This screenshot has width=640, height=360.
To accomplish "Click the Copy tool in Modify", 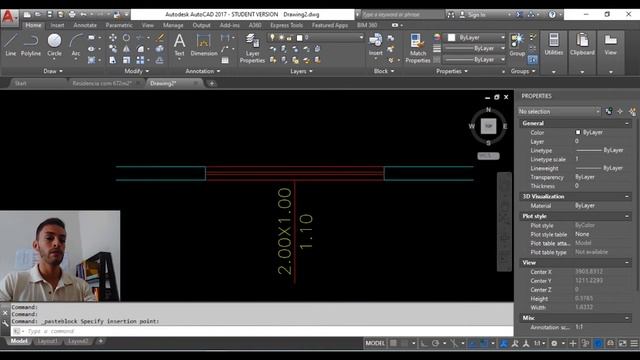I will pyautogui.click(x=113, y=49).
